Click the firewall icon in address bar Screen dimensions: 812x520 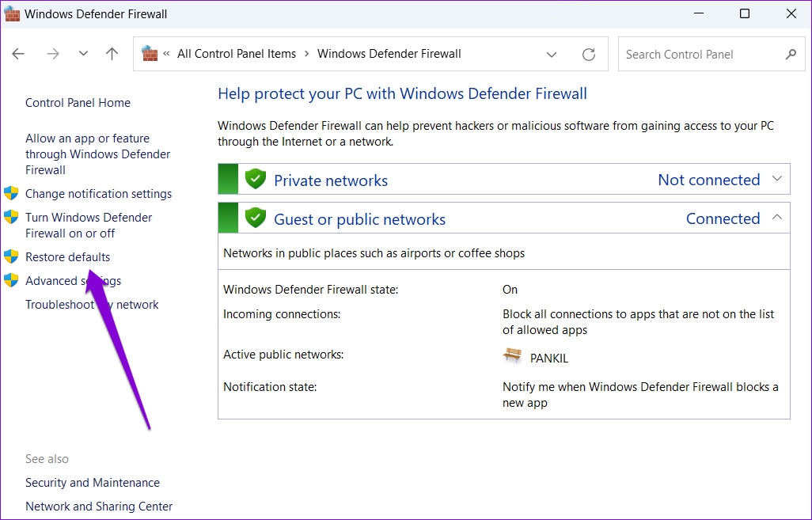coord(150,54)
